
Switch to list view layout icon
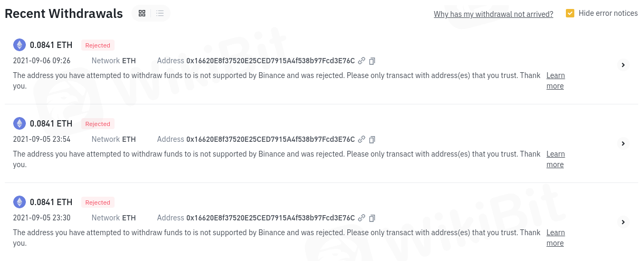(160, 13)
